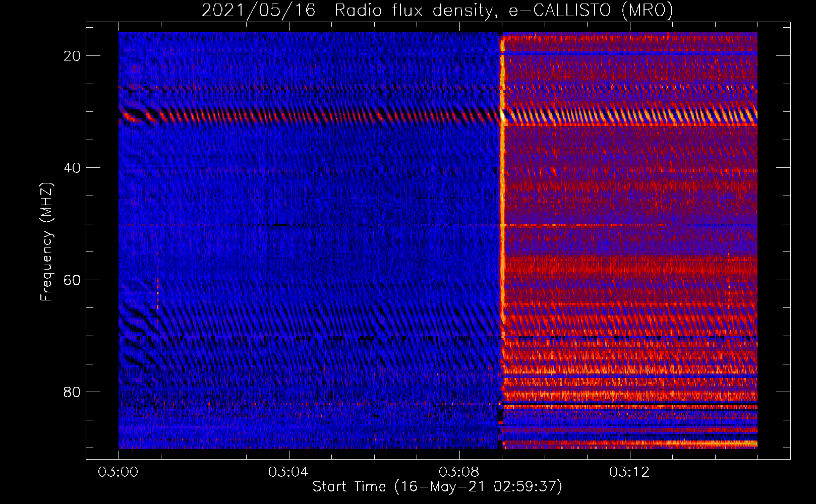816x504 pixels.
Task: Click the striped interference band near 30 MHz
Action: pyautogui.click(x=438, y=116)
